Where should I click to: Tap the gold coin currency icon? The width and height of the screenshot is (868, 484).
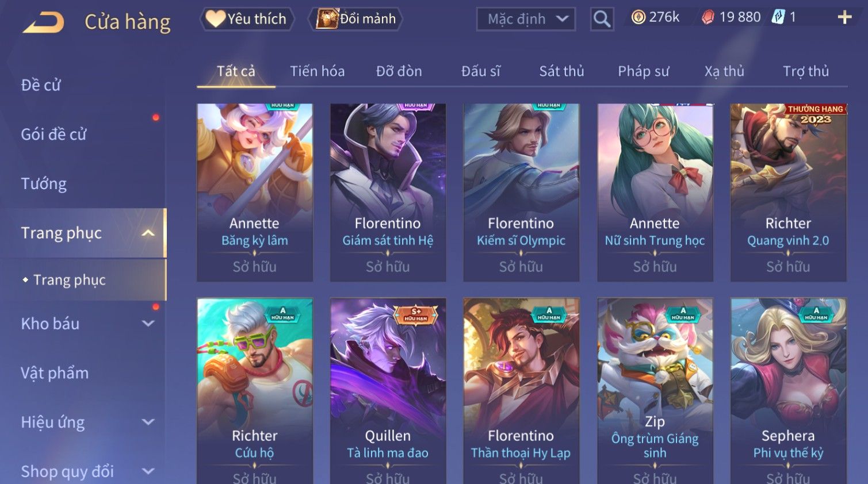pos(638,17)
